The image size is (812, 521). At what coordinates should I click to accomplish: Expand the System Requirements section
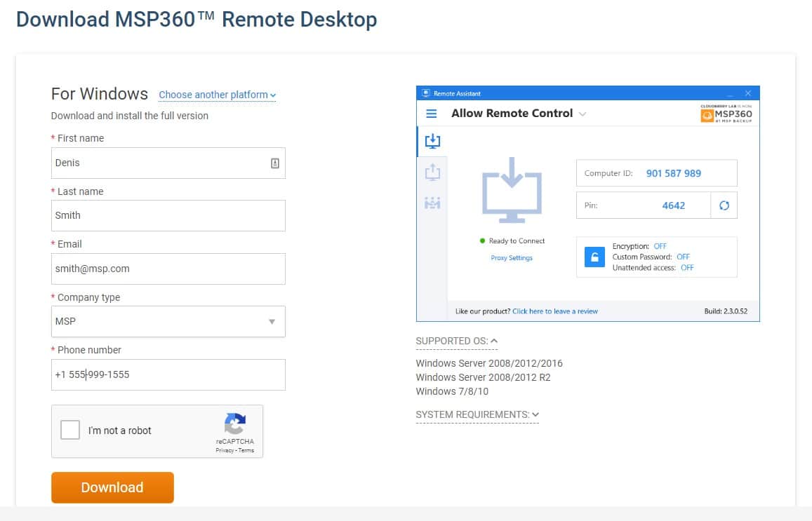[x=477, y=414]
